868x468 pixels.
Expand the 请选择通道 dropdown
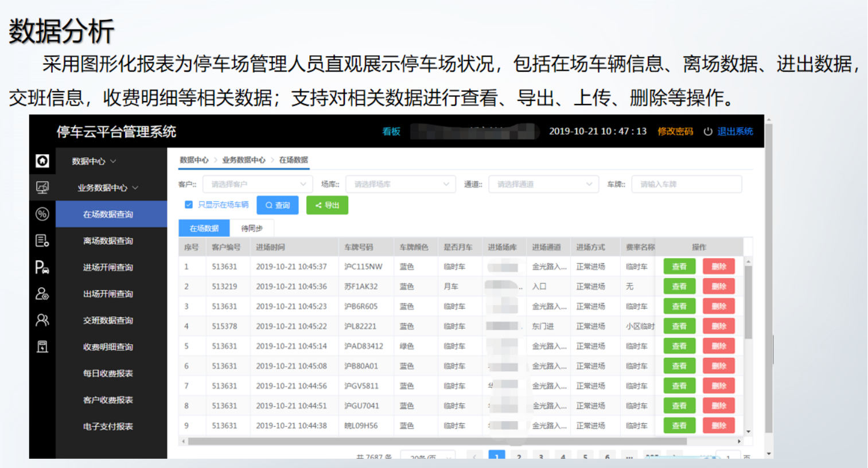tap(543, 184)
